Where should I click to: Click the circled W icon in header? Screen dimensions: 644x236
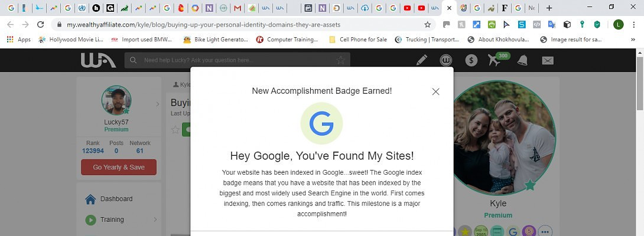click(446, 60)
